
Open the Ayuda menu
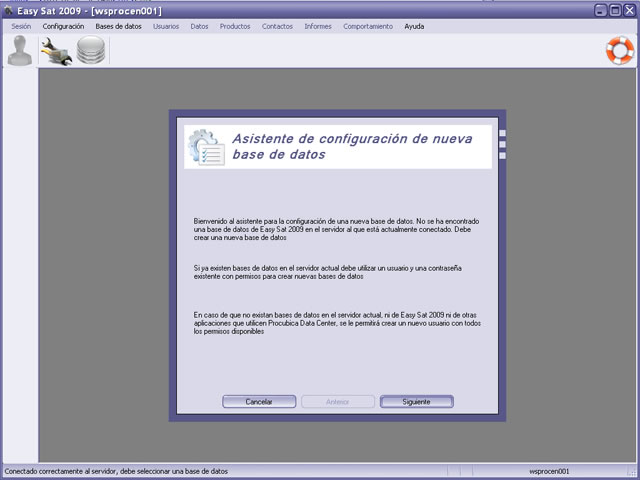pyautogui.click(x=414, y=26)
